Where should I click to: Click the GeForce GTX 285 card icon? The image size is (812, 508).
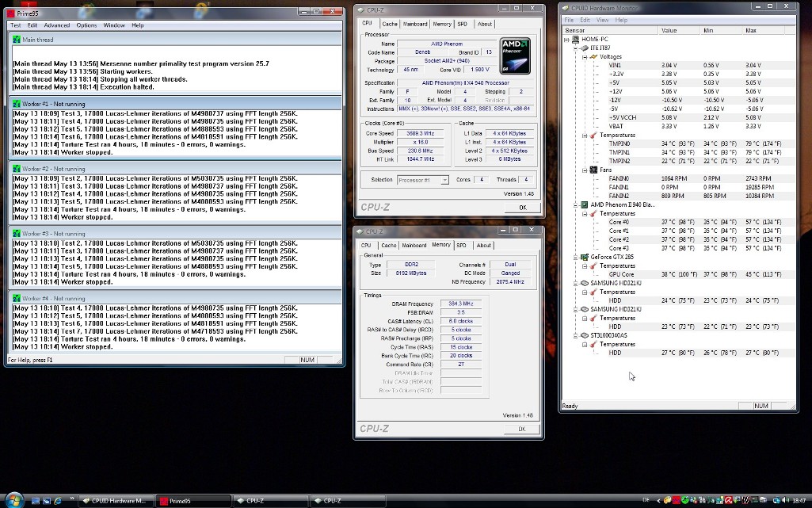(585, 257)
